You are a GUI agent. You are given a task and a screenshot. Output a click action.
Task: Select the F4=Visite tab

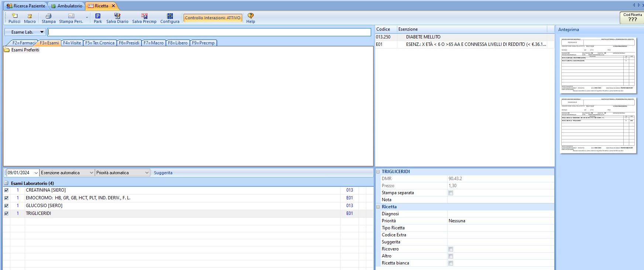coord(72,43)
